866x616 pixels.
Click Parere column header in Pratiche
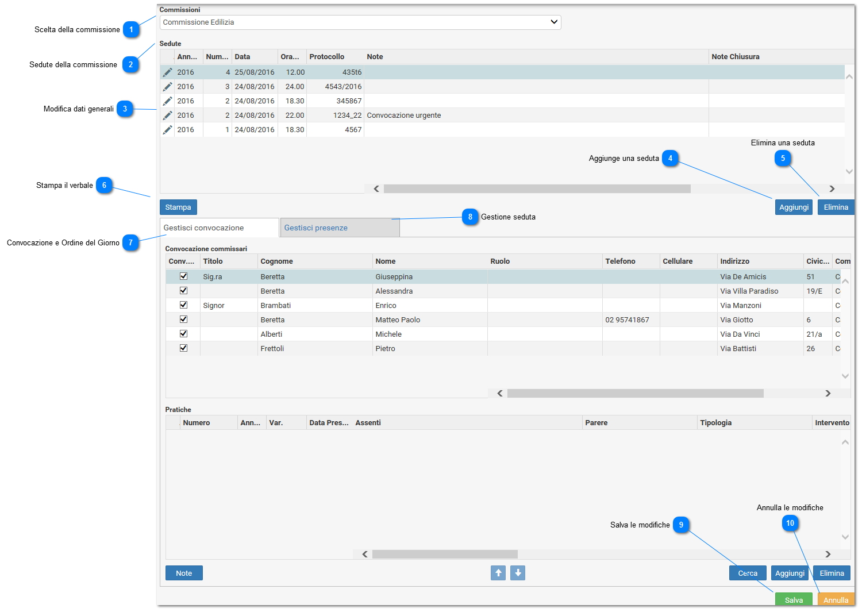click(640, 423)
